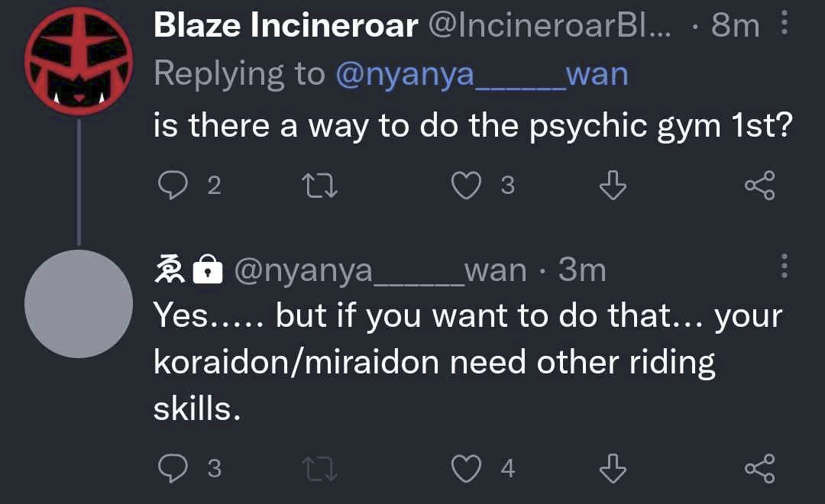825x504 pixels.
Task: Reply to Blaze Incineroar's tweet
Action: tap(173, 186)
